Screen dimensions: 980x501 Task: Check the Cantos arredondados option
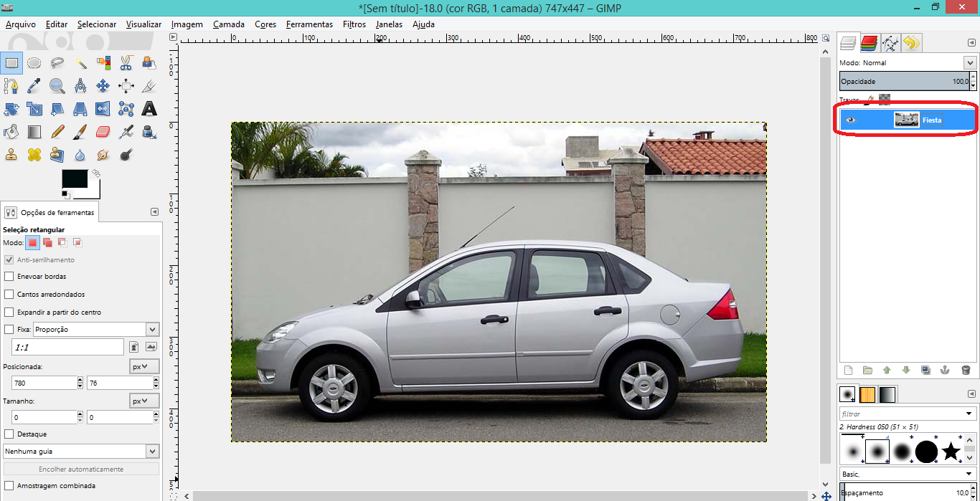[x=9, y=295]
